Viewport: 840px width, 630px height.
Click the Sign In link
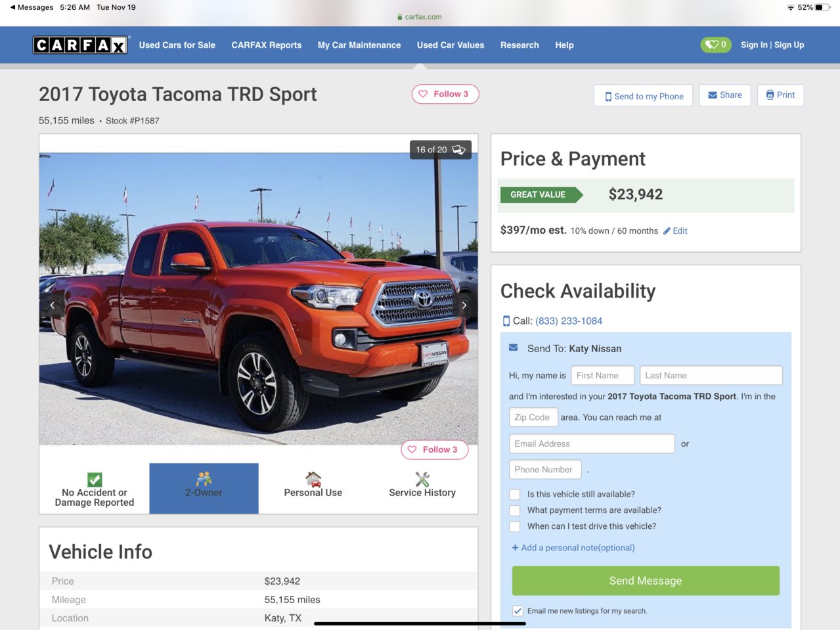(754, 45)
